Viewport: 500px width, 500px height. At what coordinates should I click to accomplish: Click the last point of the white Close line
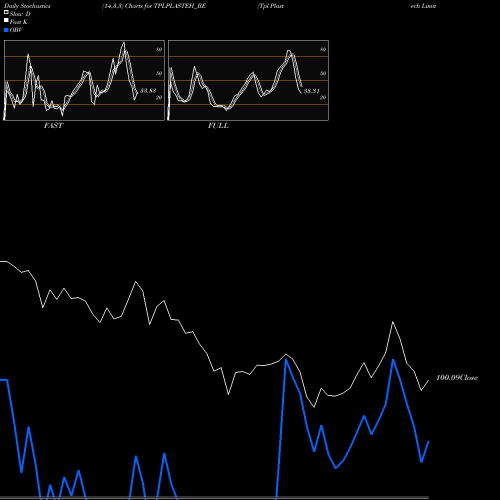tap(429, 380)
